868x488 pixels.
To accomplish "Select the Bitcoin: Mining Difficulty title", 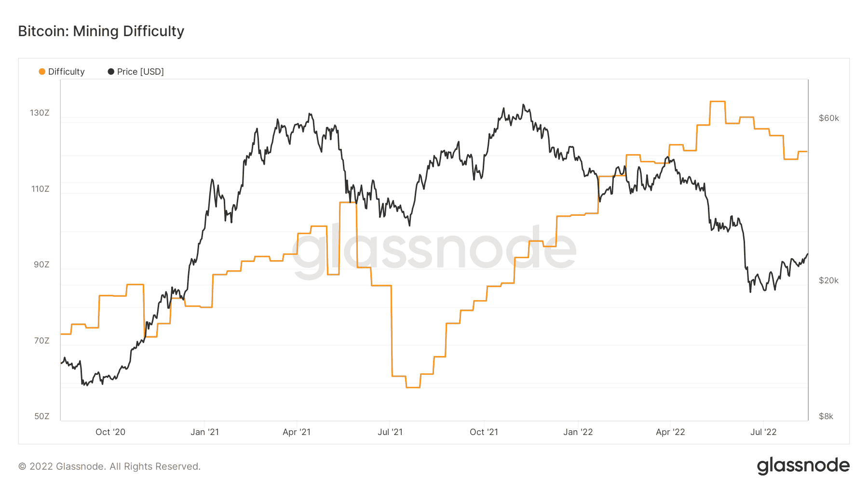I will (101, 31).
